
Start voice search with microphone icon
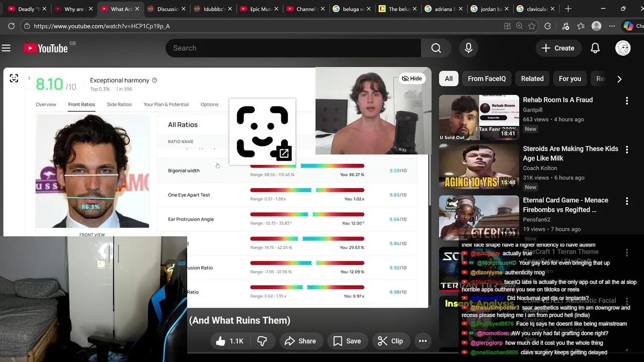click(468, 48)
